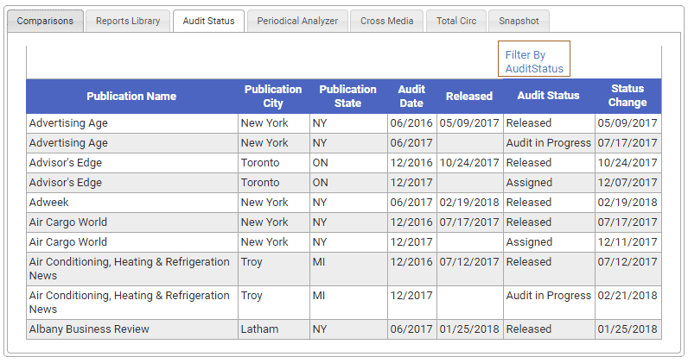
Task: Click Audit in Progress status for Advertising Age
Action: 548,143
